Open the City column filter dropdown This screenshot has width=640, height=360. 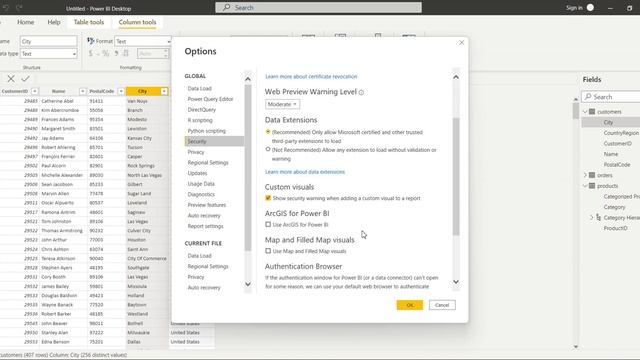pos(164,91)
